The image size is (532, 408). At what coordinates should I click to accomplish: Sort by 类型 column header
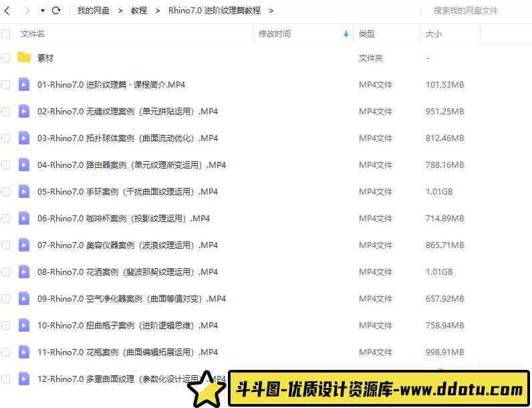coord(367,34)
